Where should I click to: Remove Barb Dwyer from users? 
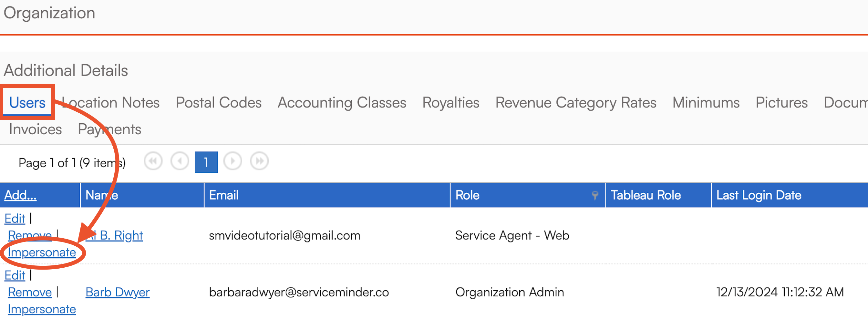tap(30, 292)
